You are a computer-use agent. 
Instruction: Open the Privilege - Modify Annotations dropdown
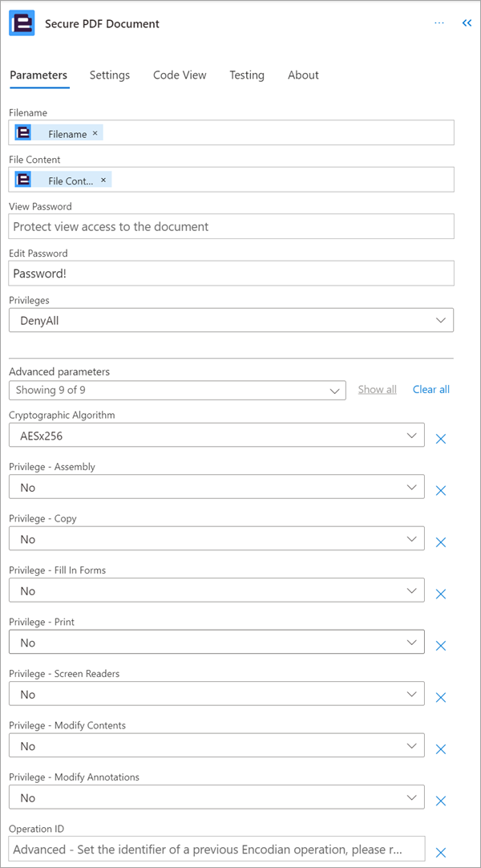click(x=216, y=797)
